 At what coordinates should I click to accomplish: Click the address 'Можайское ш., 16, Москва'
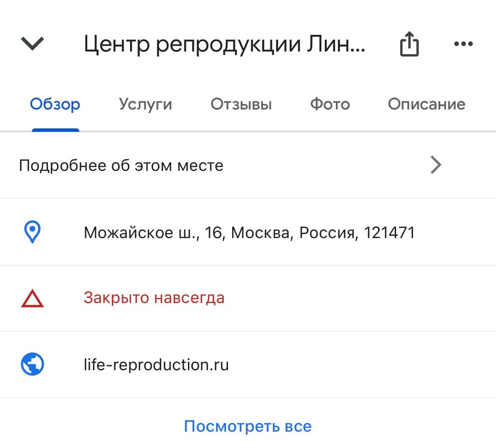point(250,232)
